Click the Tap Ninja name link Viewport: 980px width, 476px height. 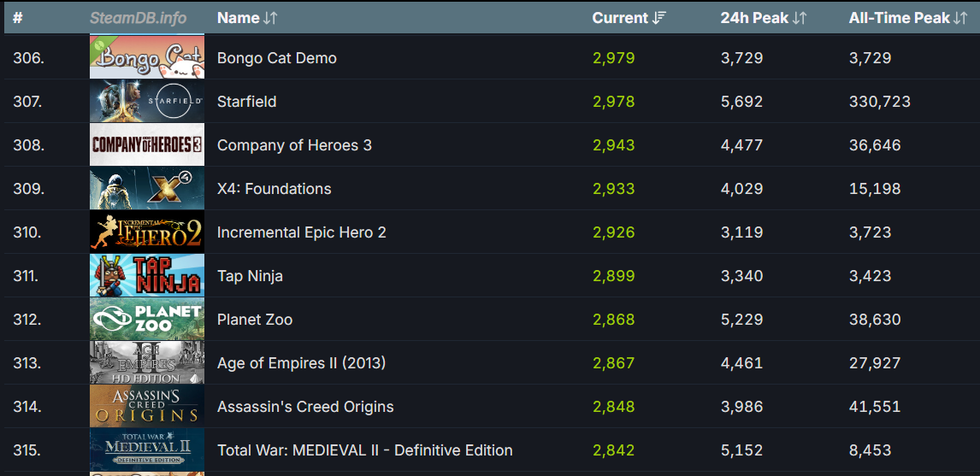pyautogui.click(x=250, y=275)
